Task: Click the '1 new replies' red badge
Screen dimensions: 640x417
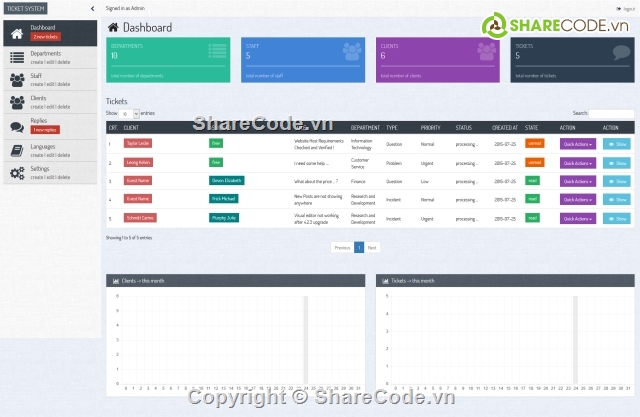Action: pos(45,130)
